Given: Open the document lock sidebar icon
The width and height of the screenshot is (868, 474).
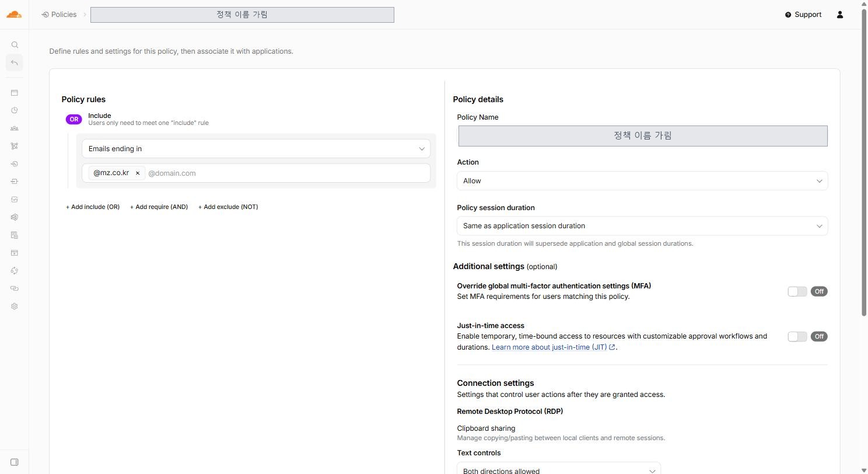Looking at the screenshot, I should pos(15,235).
